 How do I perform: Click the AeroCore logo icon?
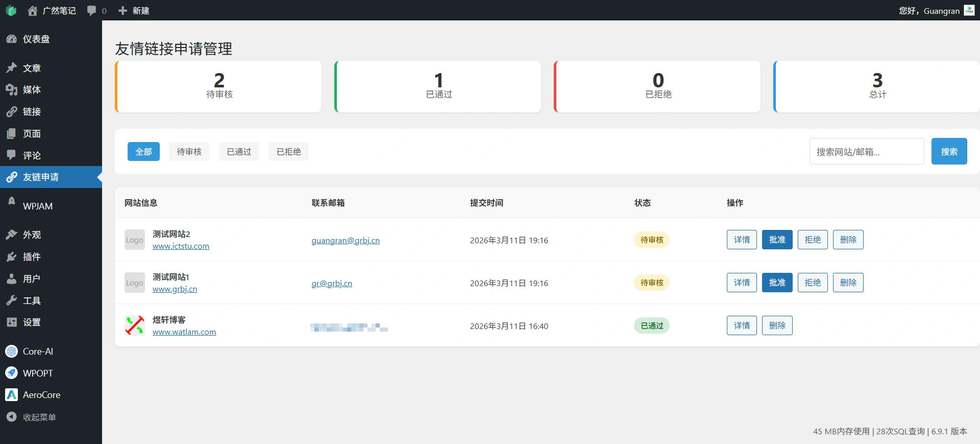[x=11, y=395]
